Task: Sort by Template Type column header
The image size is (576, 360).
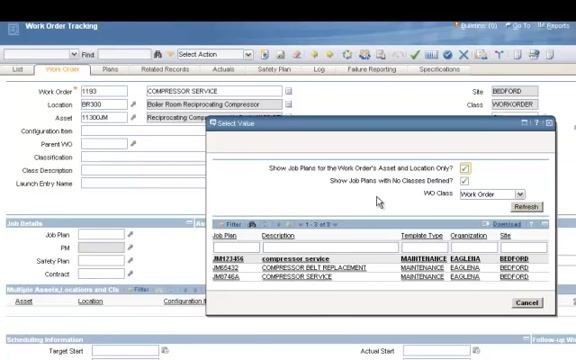Action: (422, 235)
